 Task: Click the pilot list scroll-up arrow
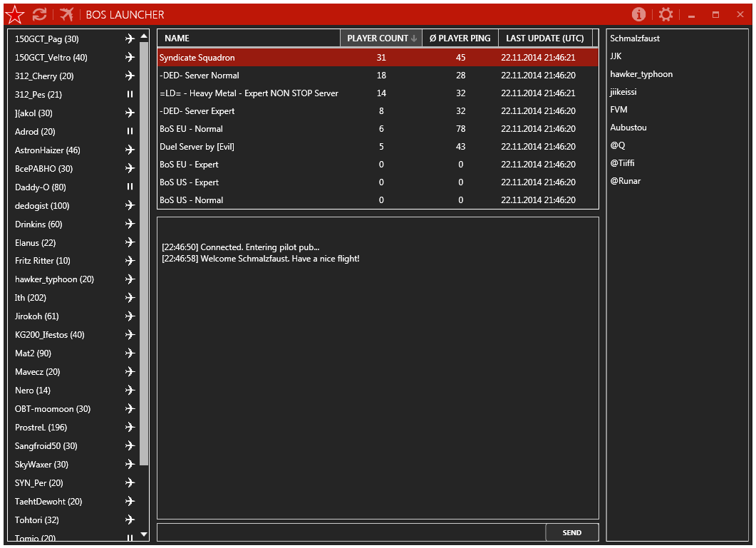pos(144,36)
